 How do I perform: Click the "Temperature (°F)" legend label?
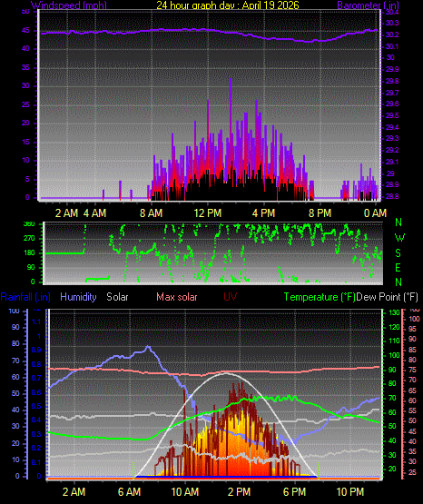[320, 297]
